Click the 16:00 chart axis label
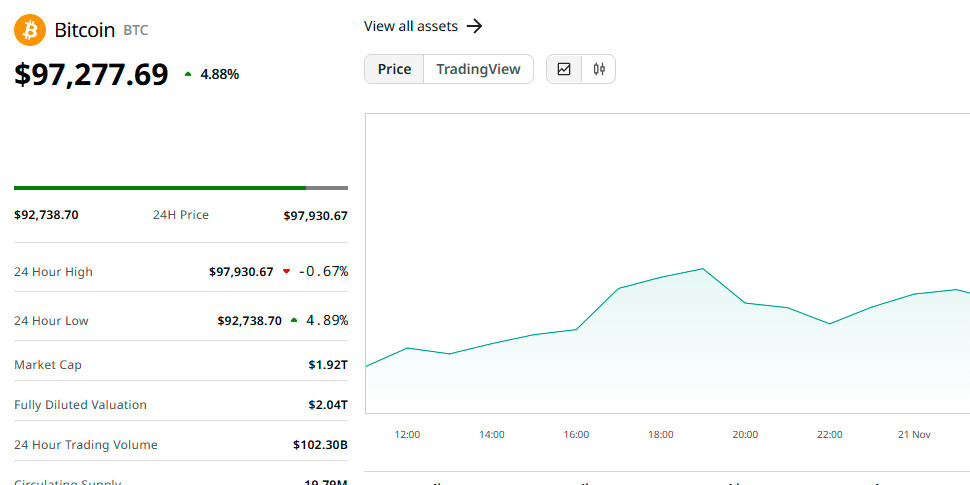The image size is (970, 485). [576, 435]
